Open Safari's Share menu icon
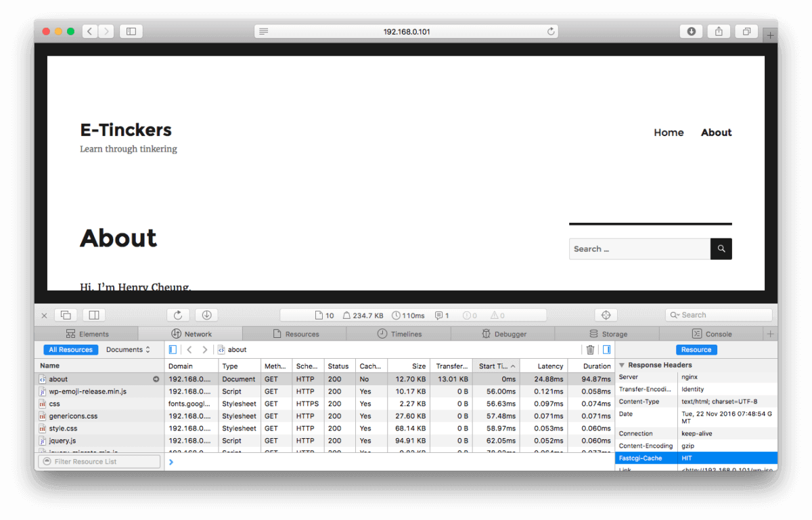 pos(719,31)
